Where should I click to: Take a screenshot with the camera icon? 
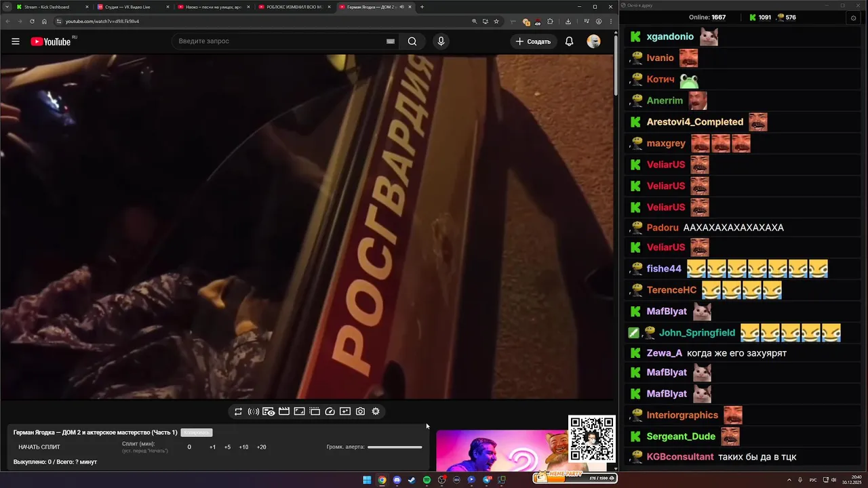360,411
